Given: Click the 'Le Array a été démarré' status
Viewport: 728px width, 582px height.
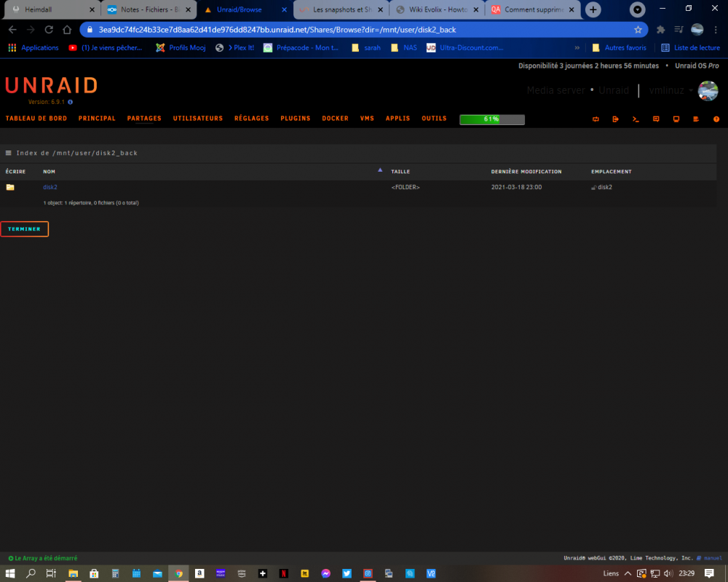Looking at the screenshot, I should point(43,558).
